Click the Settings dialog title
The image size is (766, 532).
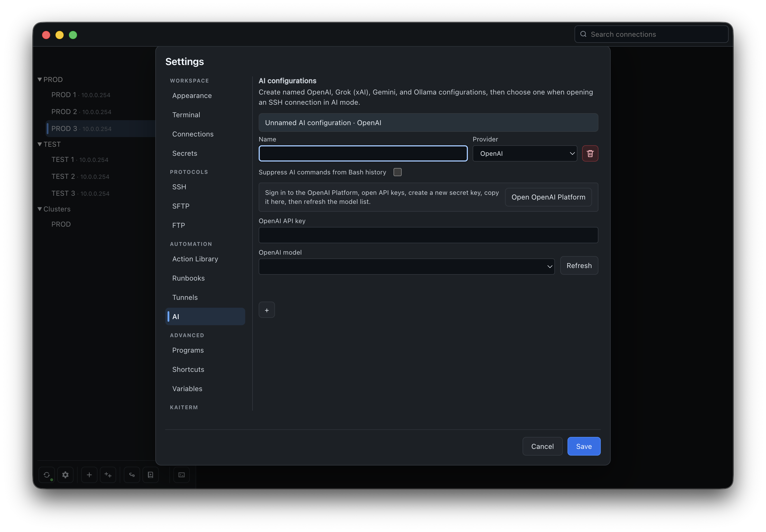tap(184, 62)
